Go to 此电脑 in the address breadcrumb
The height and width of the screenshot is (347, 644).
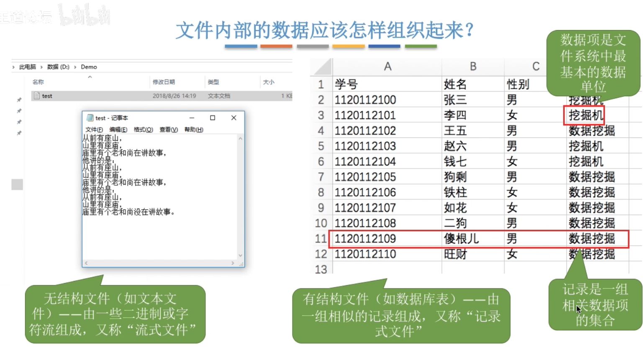tap(28, 67)
